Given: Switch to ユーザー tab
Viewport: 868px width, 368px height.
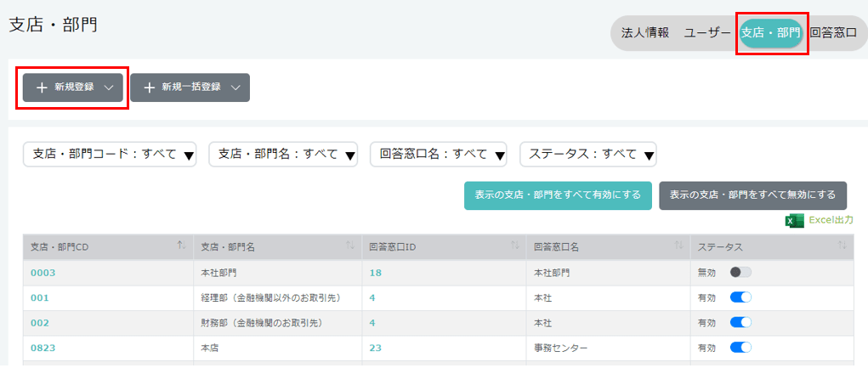Looking at the screenshot, I should 707,32.
